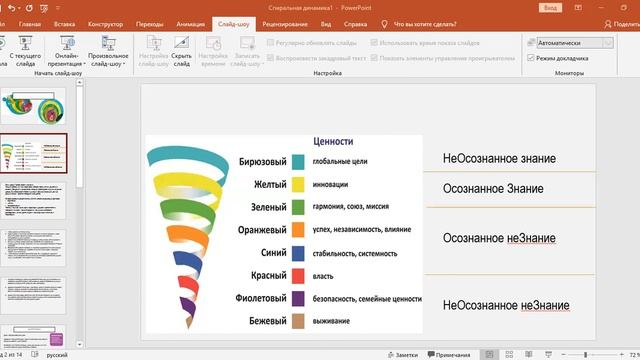
Task: Toggle 'Регулярно обновлять слайды' checkbox
Action: pyautogui.click(x=270, y=42)
